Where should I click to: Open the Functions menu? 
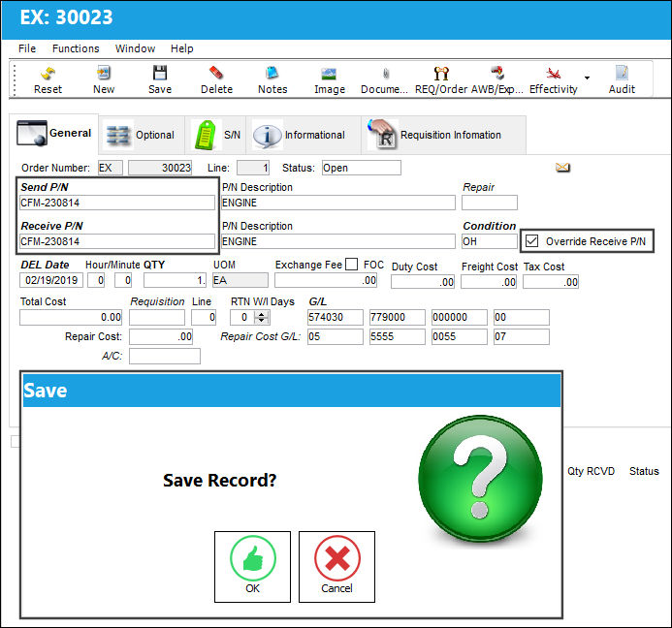click(76, 48)
